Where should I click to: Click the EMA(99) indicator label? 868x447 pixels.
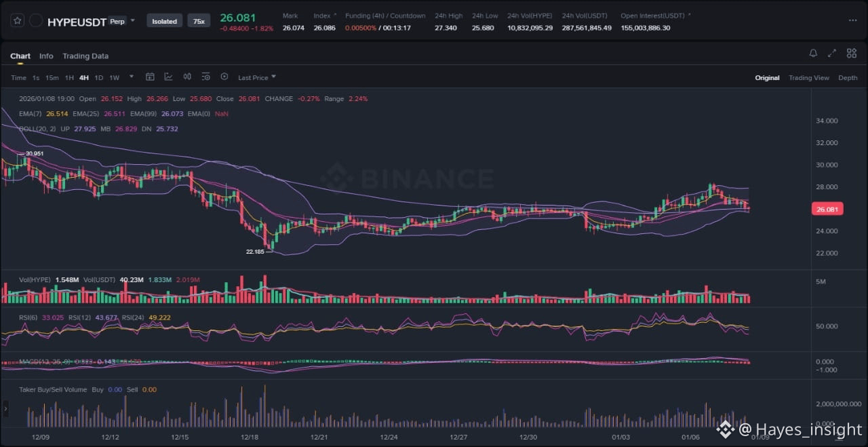click(x=143, y=114)
